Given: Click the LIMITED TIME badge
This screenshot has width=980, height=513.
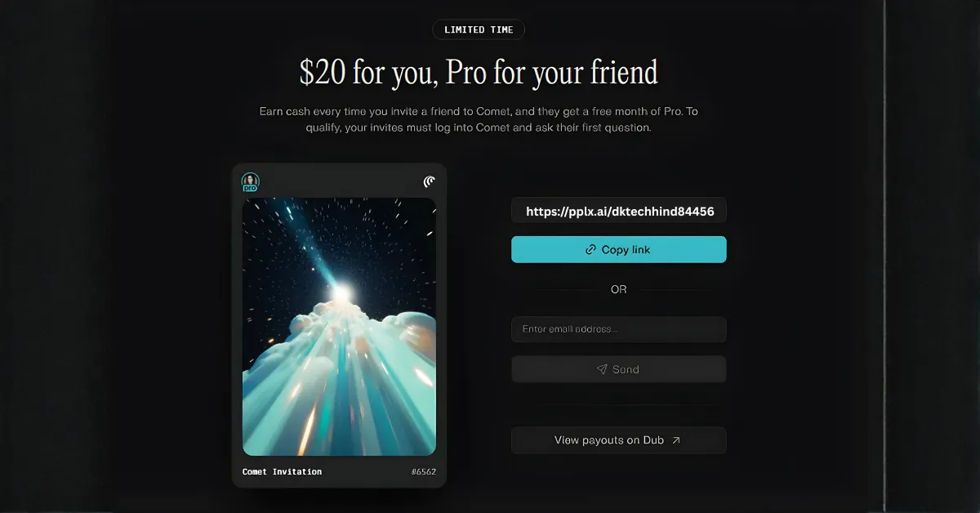Looking at the screenshot, I should tap(479, 29).
